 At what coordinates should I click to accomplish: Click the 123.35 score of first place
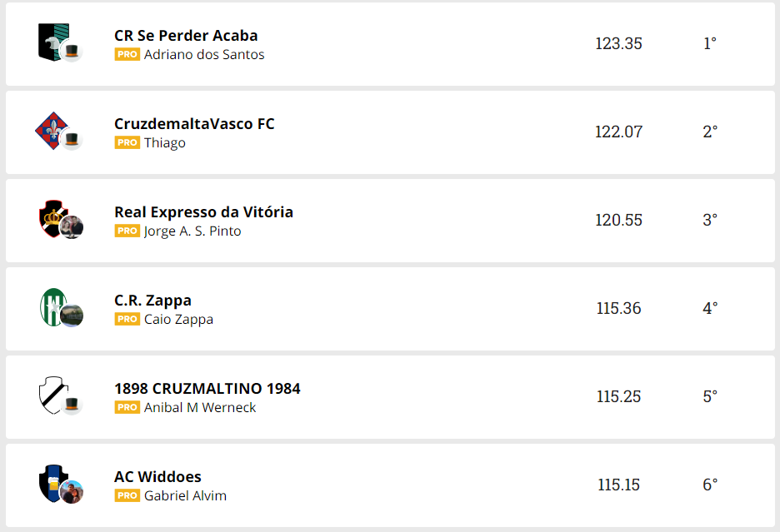(x=618, y=43)
